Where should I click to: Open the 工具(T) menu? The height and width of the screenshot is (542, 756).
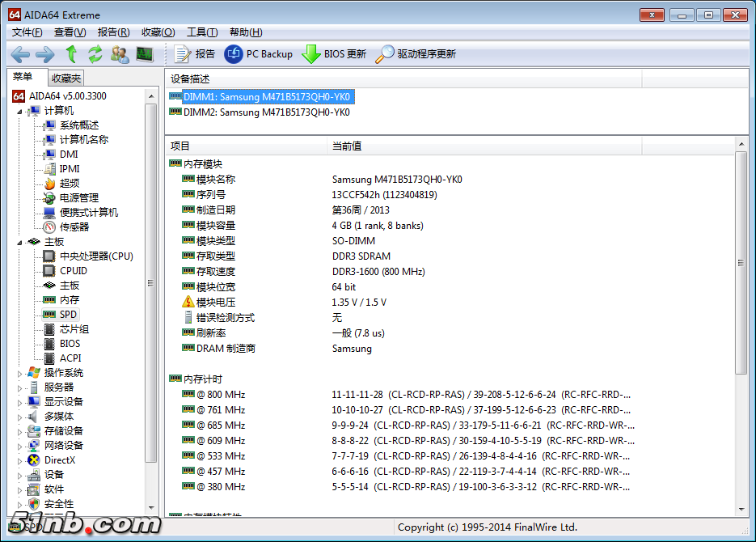[201, 32]
